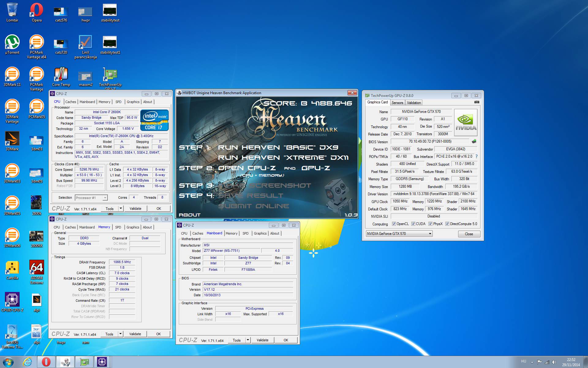Click ABOUT in the Heaven benchmark window
The height and width of the screenshot is (368, 588).
pos(190,215)
